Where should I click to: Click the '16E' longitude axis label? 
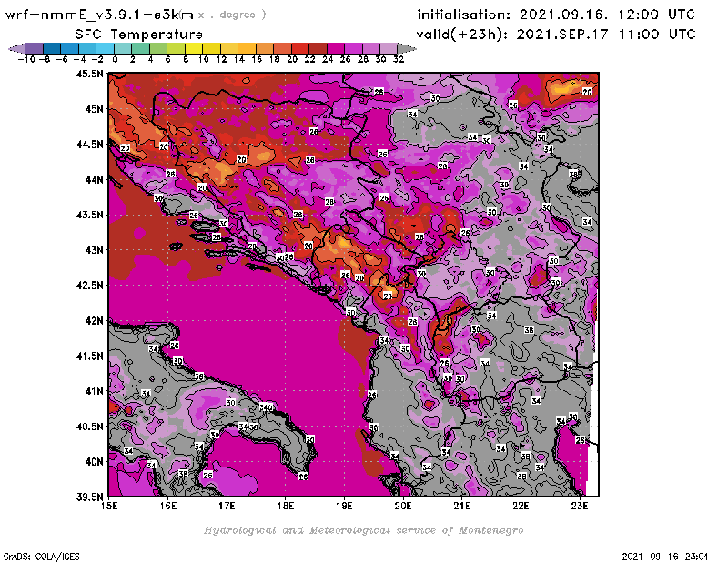click(x=168, y=506)
